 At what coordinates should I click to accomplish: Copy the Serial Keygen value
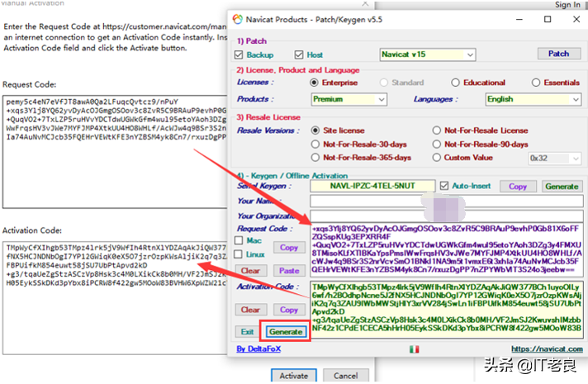point(518,187)
